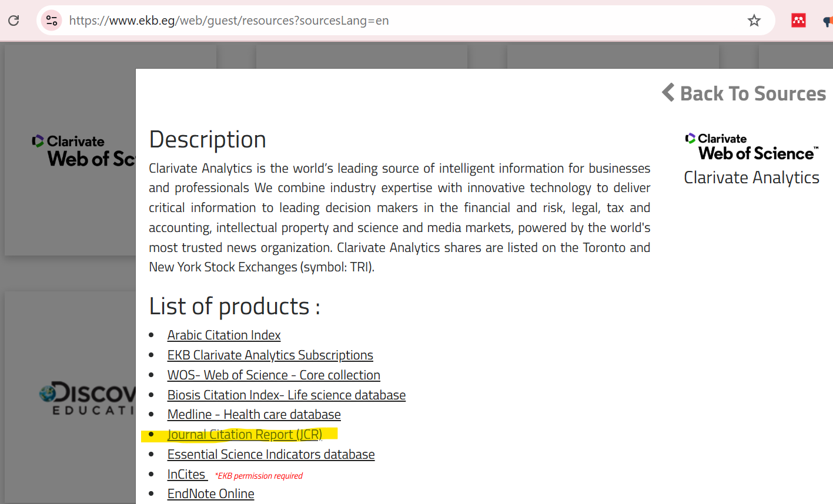Open EKB Clarivate Analytics Subscriptions link
This screenshot has height=504, width=833.
tap(270, 355)
